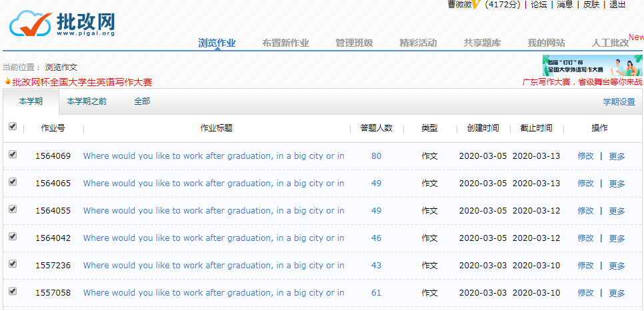Image resolution: width=644 pixels, height=311 pixels.
Task: Open 人工批改 with the New badge
Action: 610,43
